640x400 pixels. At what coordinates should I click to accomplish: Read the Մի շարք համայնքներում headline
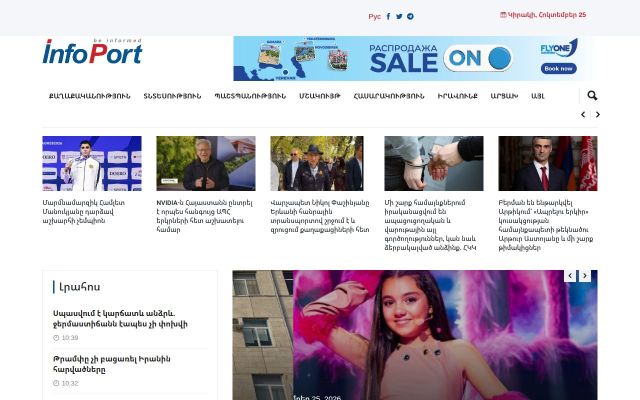[430, 225]
